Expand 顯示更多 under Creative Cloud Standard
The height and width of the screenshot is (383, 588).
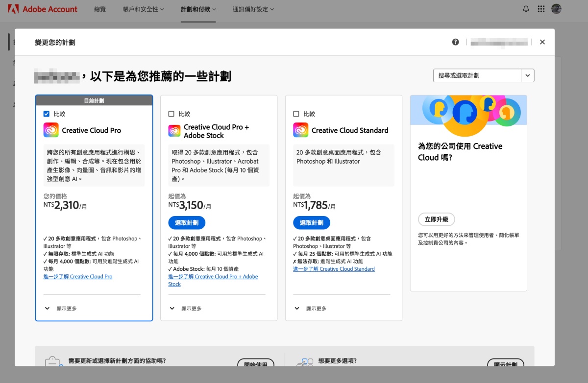coord(310,309)
